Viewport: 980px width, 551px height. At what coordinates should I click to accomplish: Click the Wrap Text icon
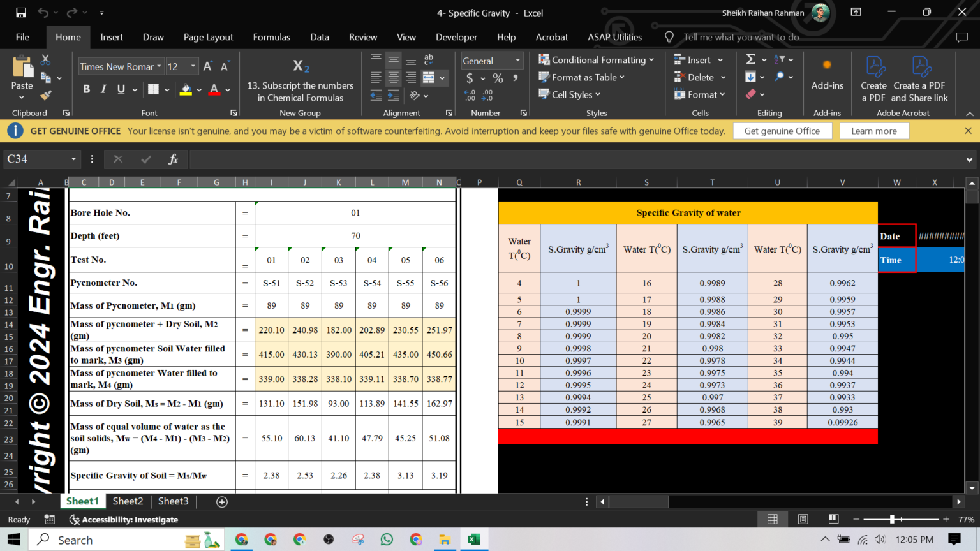[x=429, y=60]
